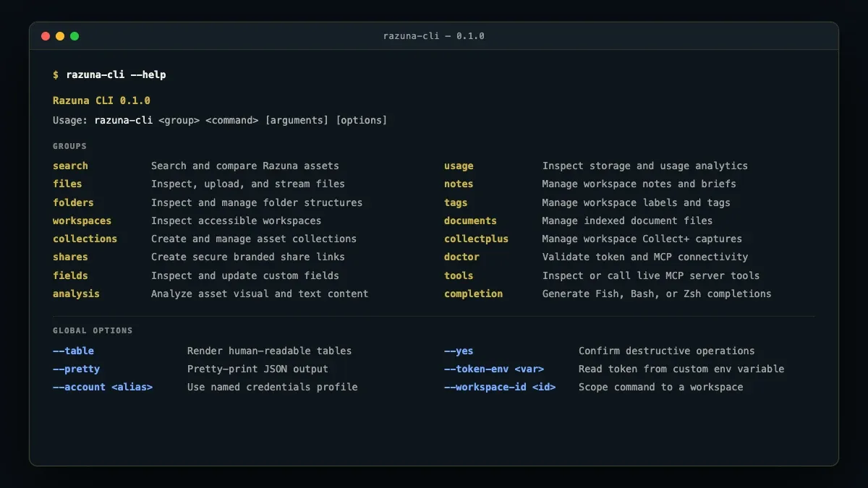Click 'Manage workspace labels and tags' description
The height and width of the screenshot is (488, 868).
click(637, 202)
